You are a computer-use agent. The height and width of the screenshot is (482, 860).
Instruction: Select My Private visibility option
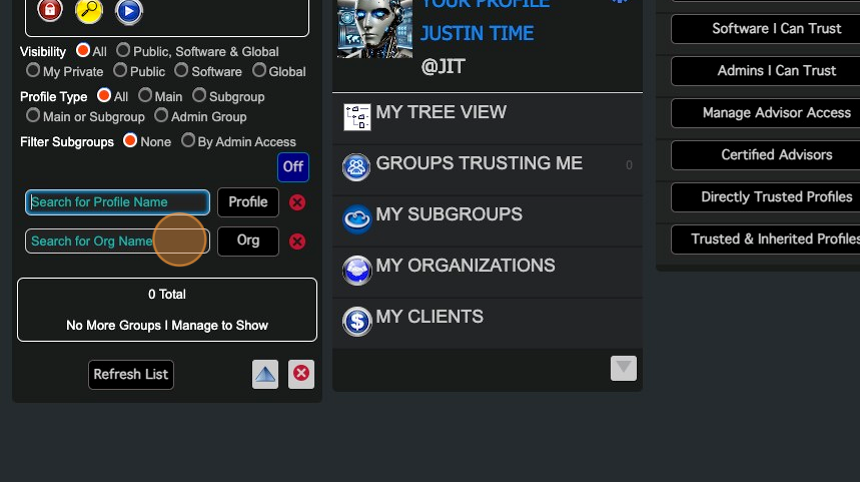(33, 70)
